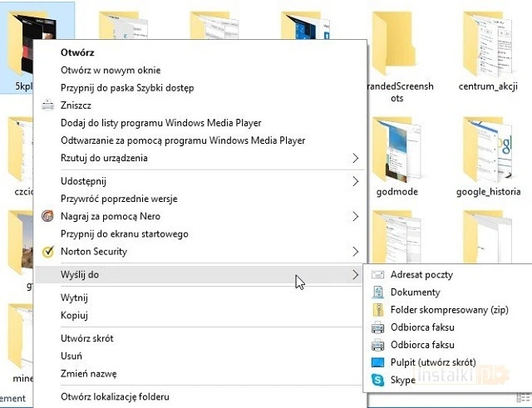Click the Skype icon in the submenu
This screenshot has width=532, height=408.
point(378,380)
